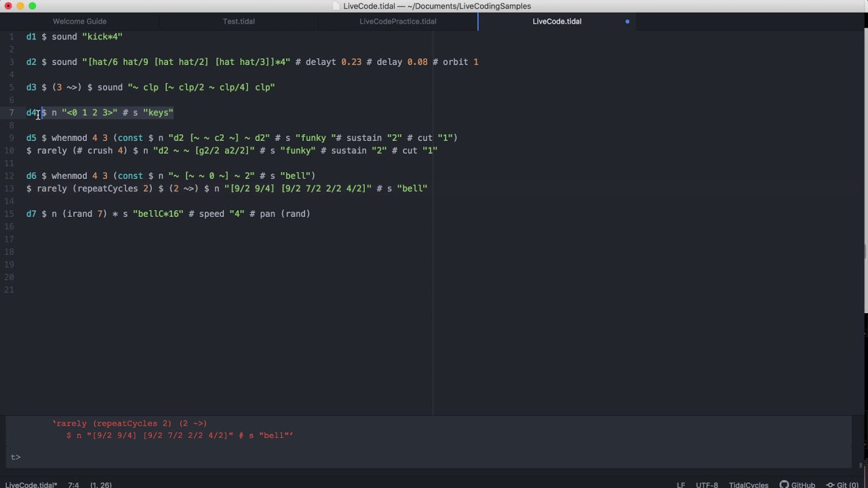The height and width of the screenshot is (488, 868).
Task: Click whenmod on line 9
Action: coord(69,138)
